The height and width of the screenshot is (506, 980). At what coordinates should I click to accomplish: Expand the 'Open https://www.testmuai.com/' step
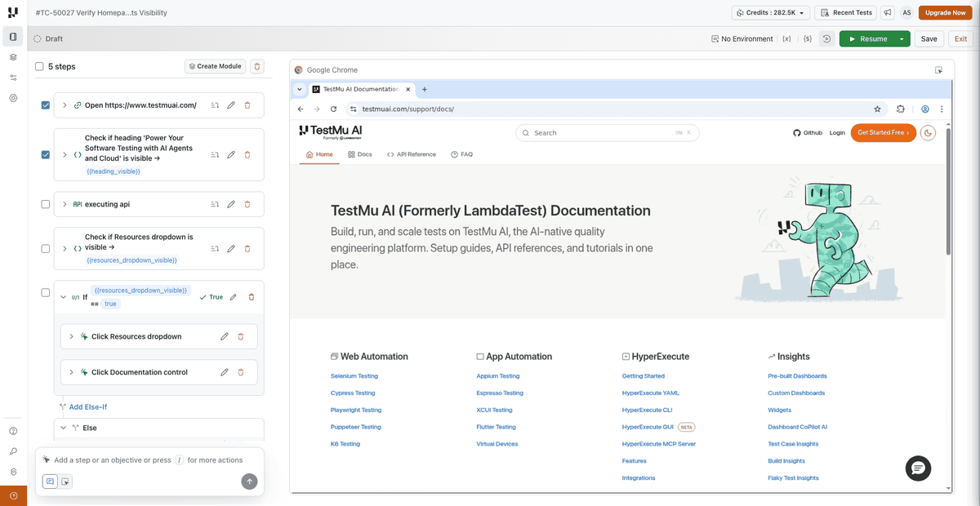tap(65, 105)
